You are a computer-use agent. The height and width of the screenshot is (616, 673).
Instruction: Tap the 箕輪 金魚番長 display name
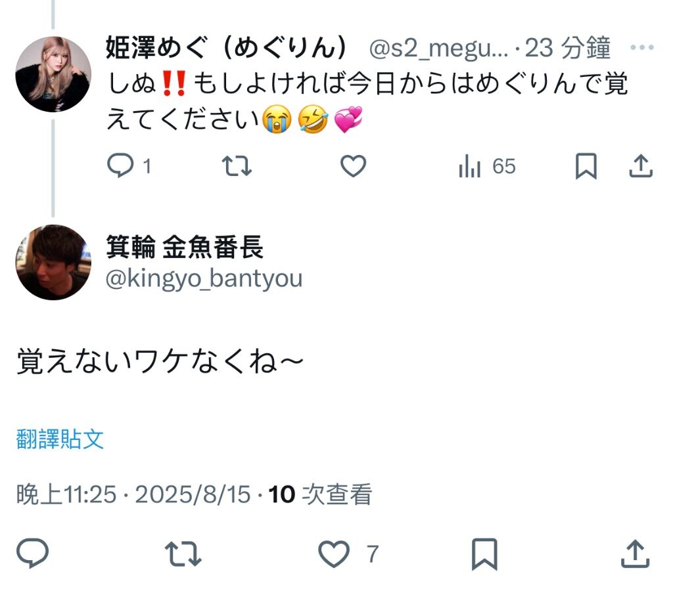[x=185, y=248]
